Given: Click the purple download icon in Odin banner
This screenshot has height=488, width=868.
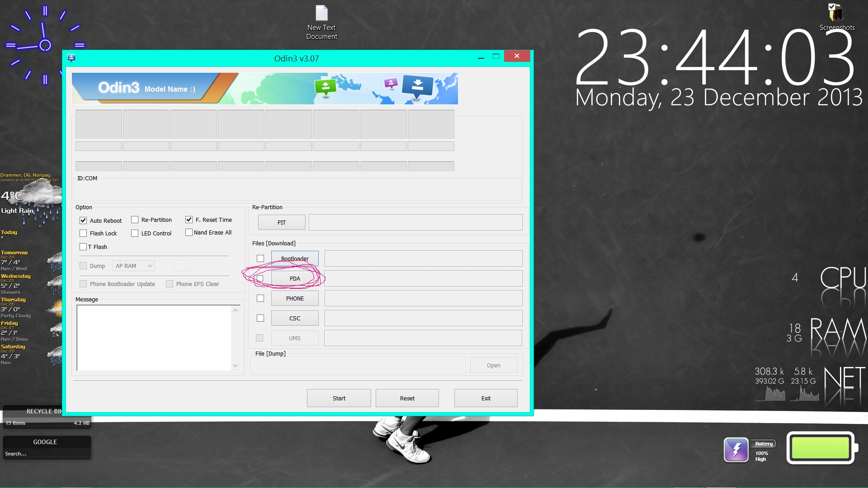Looking at the screenshot, I should [391, 83].
